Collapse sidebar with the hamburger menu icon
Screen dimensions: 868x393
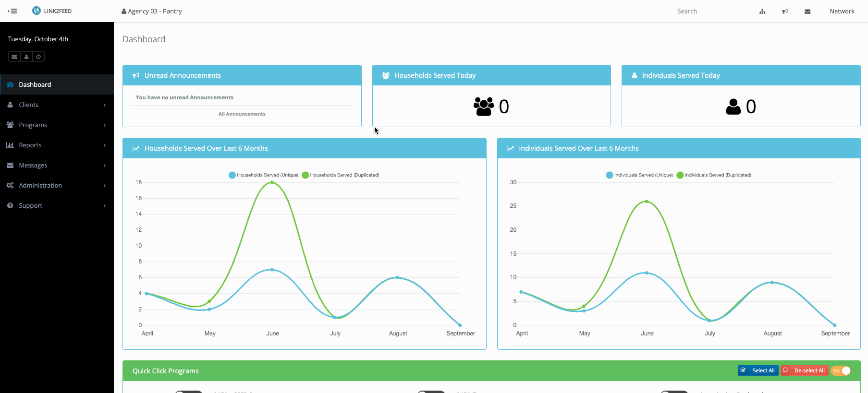pos(12,11)
